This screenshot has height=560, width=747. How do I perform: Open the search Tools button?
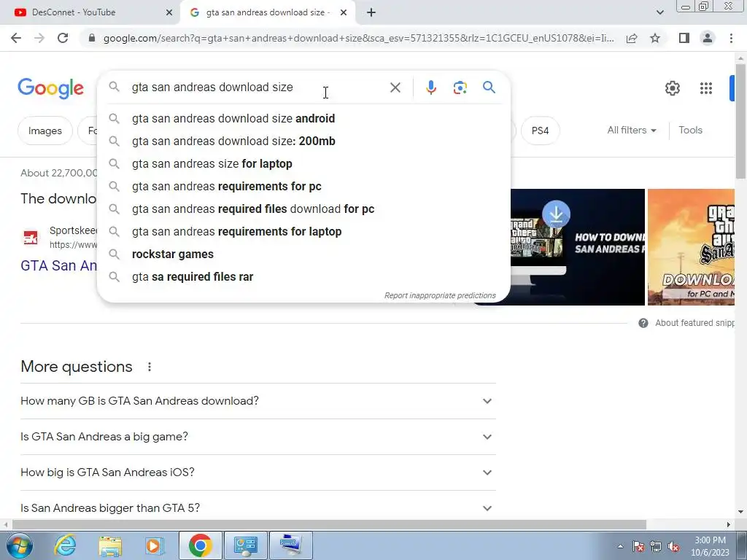coord(690,130)
